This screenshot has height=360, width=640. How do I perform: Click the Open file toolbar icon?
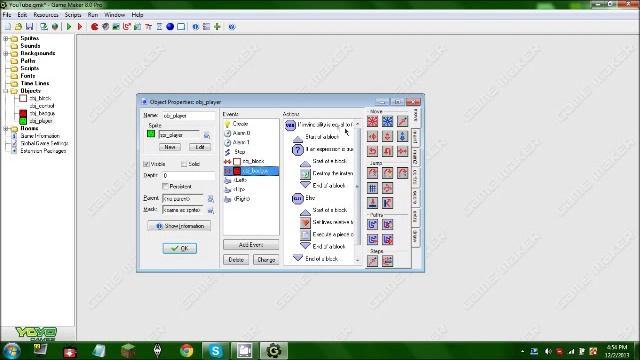pyautogui.click(x=18, y=27)
